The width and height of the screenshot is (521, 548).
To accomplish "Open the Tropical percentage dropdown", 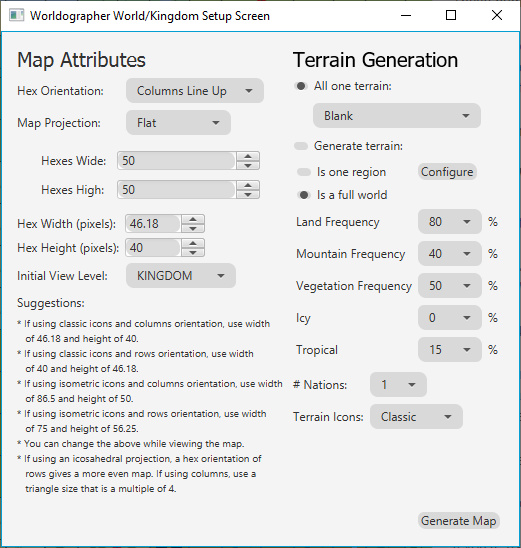I will coord(450,350).
